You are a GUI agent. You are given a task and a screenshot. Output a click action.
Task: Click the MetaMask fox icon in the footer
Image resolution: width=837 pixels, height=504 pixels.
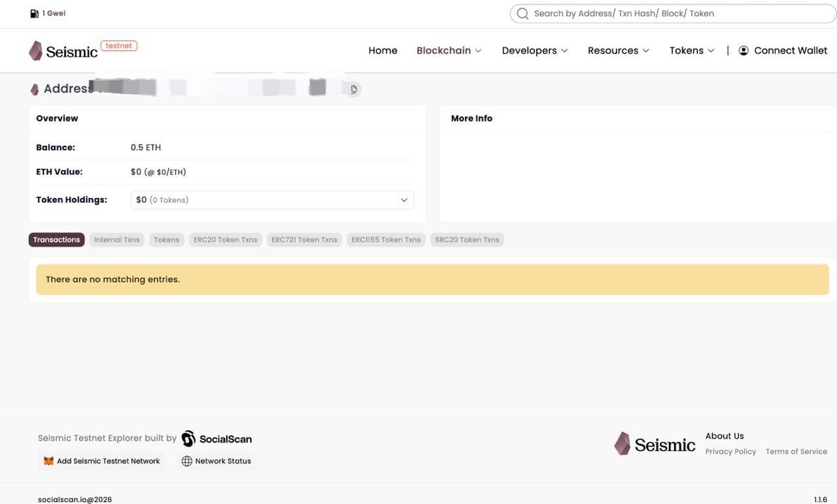[47, 461]
